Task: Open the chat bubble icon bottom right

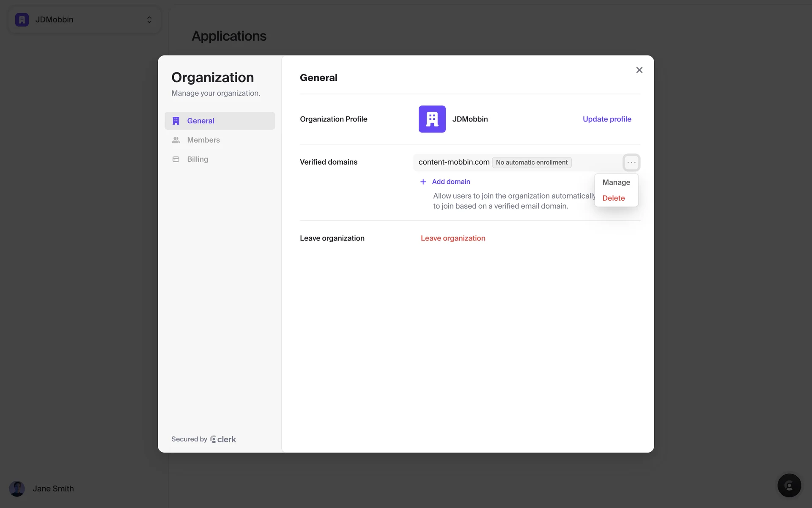Action: pyautogui.click(x=789, y=485)
